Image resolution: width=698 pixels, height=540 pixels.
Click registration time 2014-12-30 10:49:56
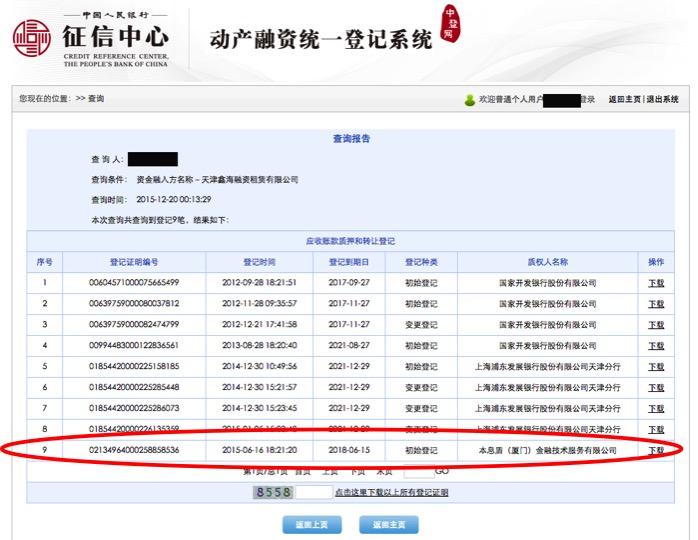(x=260, y=366)
